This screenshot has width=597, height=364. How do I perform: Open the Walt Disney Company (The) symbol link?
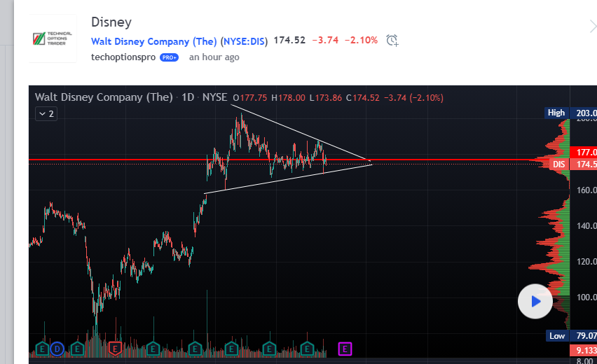point(154,41)
